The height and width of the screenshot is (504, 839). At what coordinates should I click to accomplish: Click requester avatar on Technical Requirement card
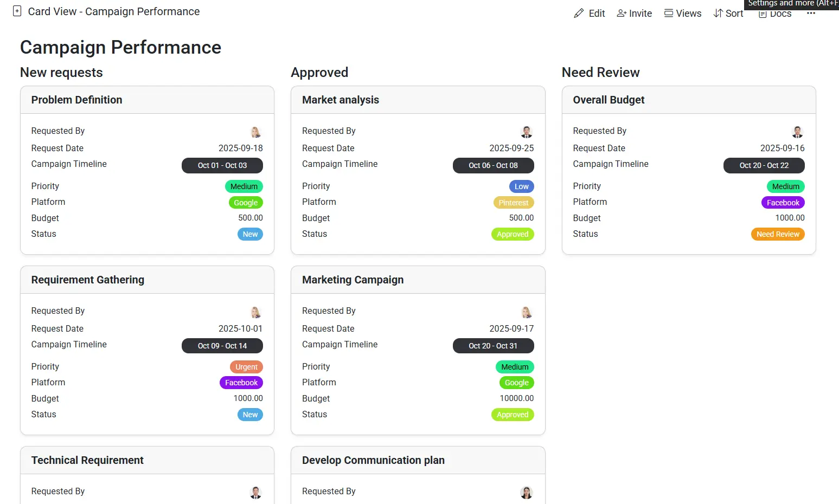(x=255, y=492)
